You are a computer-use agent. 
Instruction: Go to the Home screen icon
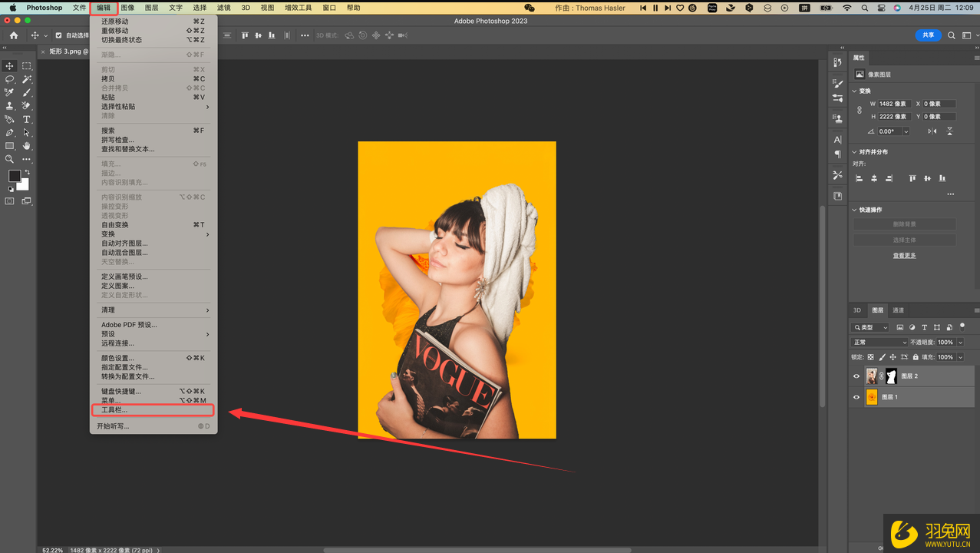pos(14,35)
